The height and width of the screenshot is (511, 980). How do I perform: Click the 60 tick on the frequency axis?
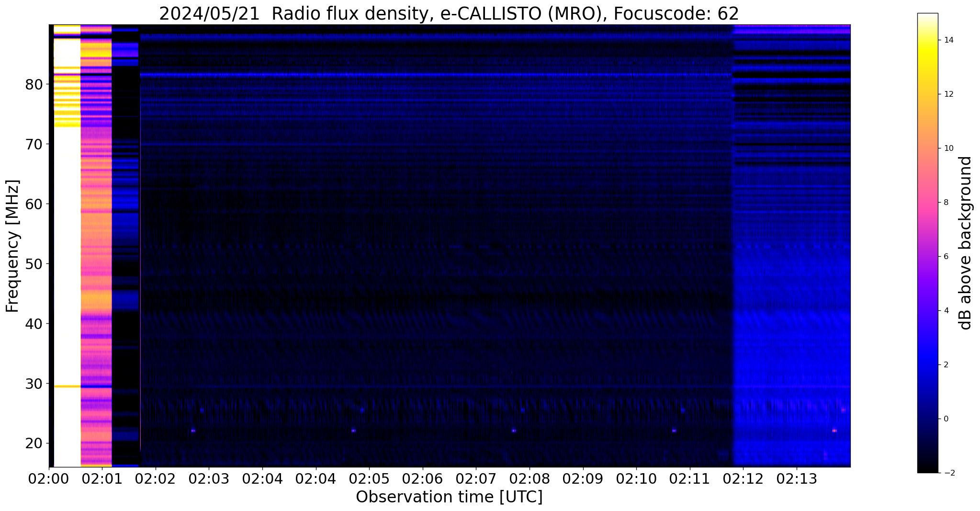pos(34,204)
